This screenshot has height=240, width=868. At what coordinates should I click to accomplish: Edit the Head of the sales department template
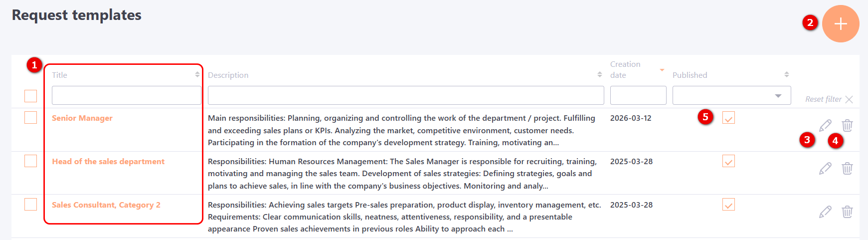tap(825, 168)
